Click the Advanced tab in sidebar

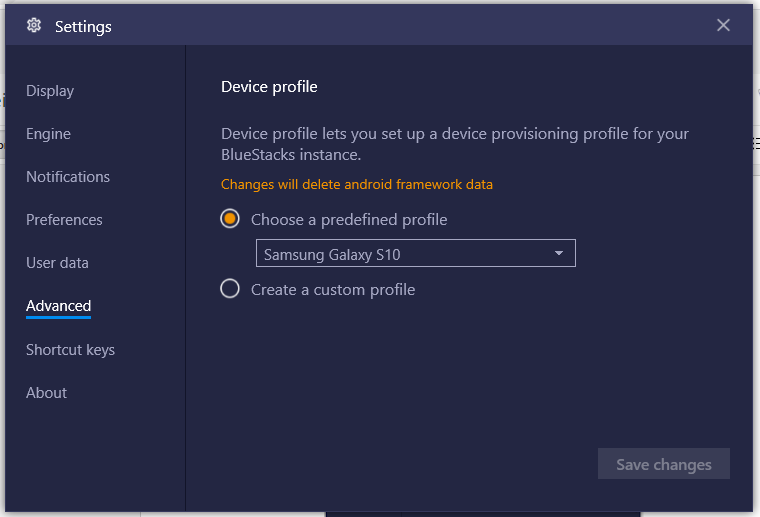[58, 306]
